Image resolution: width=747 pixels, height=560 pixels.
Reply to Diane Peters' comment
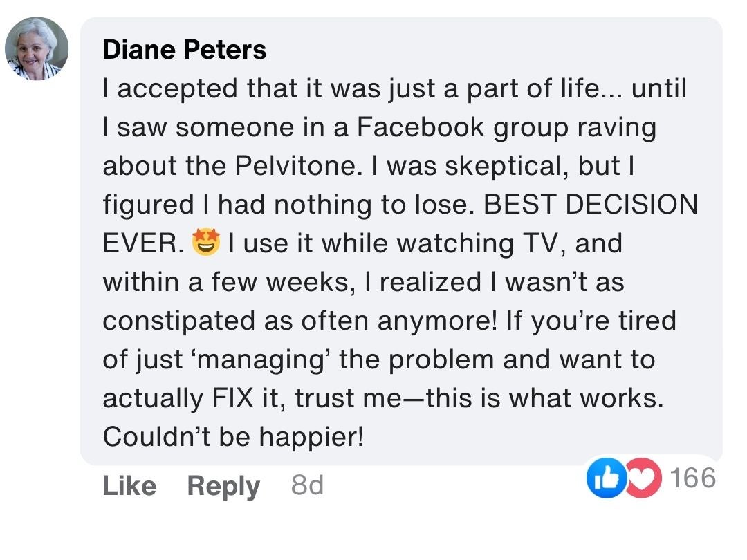223,486
